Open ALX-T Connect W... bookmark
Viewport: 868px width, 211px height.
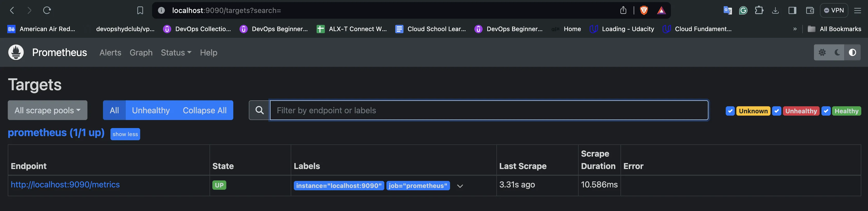pos(352,29)
